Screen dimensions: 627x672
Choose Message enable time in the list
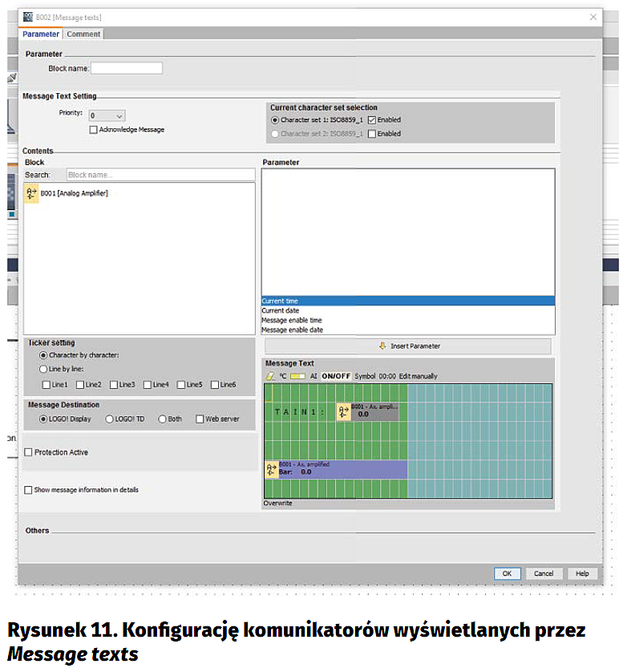(x=292, y=320)
